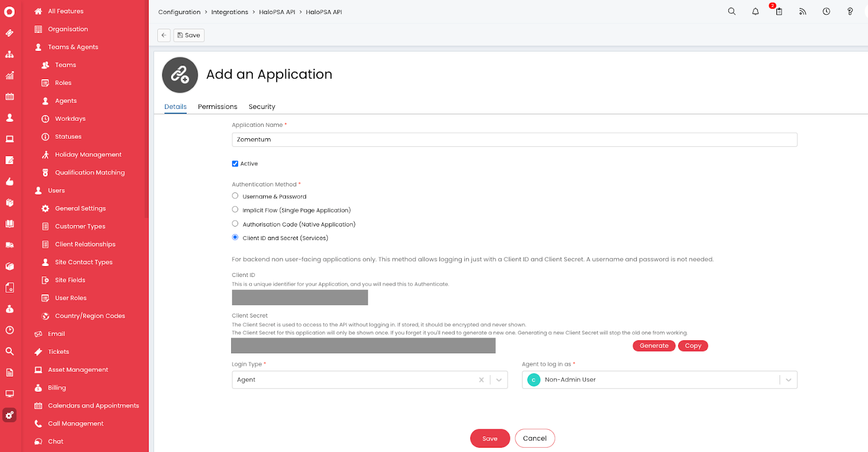Open Holiday Management in the sidebar

pos(88,154)
